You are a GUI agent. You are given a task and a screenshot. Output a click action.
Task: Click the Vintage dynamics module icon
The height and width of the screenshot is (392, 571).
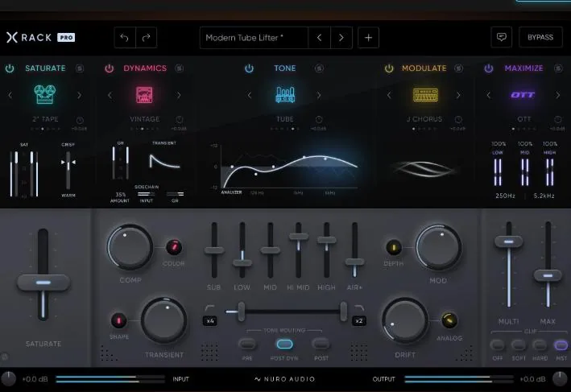coord(144,95)
